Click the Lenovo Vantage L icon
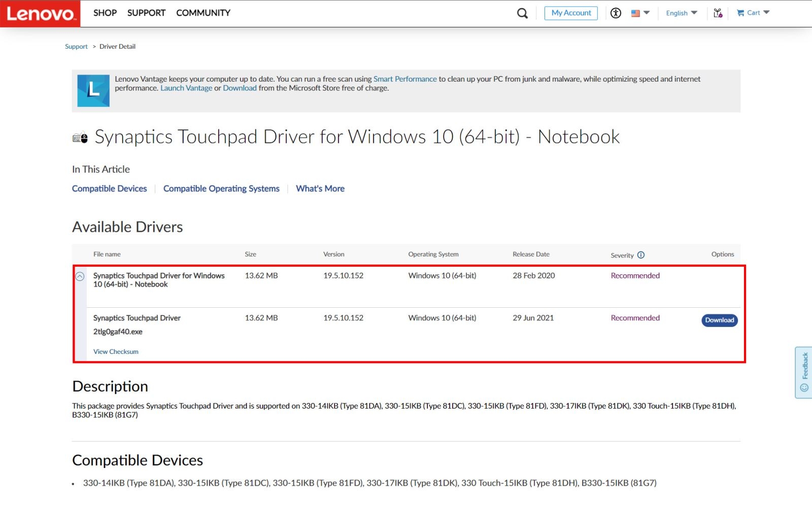 [93, 91]
